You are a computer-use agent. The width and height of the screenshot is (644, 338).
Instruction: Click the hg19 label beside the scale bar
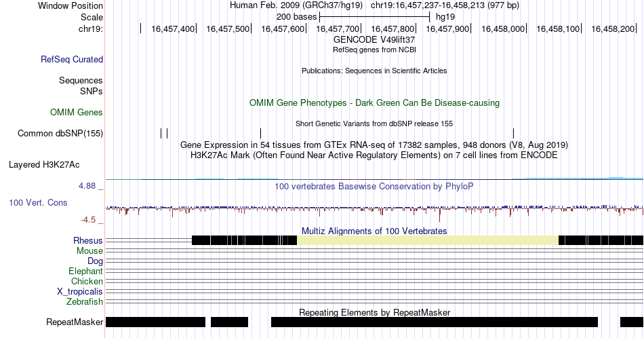point(445,17)
